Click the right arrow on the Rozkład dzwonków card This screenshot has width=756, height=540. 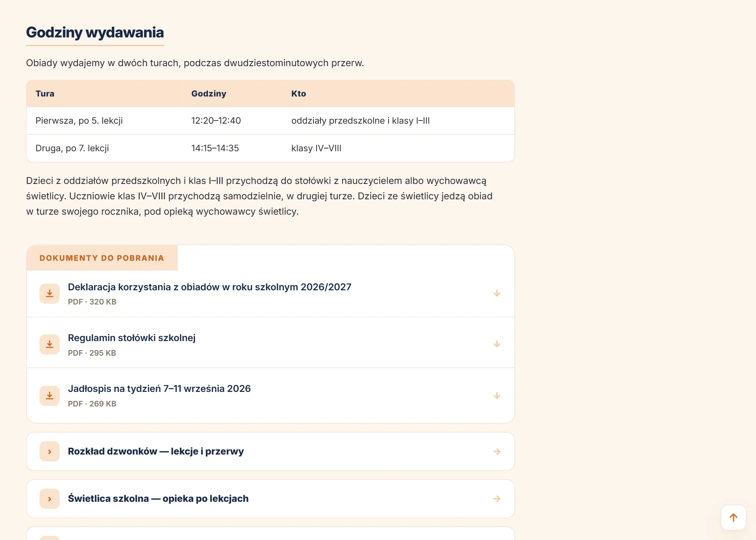pos(497,451)
